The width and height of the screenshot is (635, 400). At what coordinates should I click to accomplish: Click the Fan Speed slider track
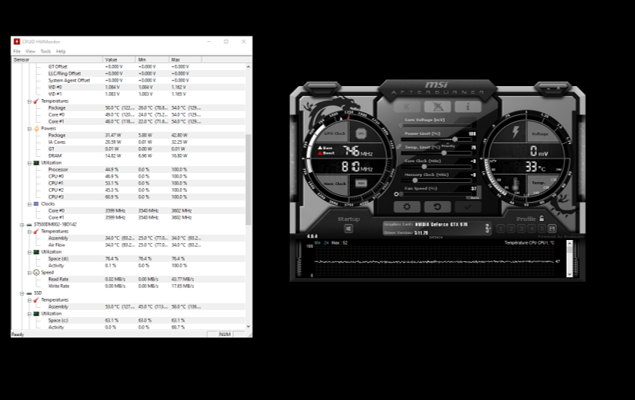pyautogui.click(x=437, y=194)
